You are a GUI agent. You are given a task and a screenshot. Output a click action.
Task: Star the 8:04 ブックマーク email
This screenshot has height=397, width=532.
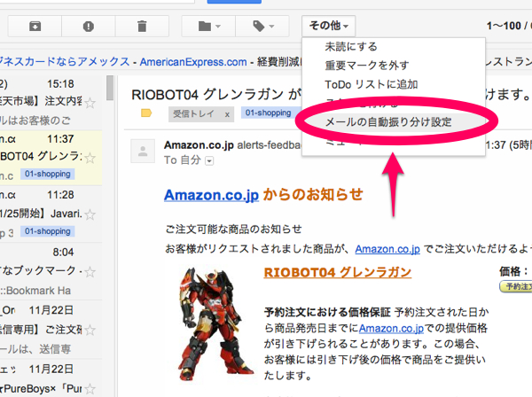(90, 272)
